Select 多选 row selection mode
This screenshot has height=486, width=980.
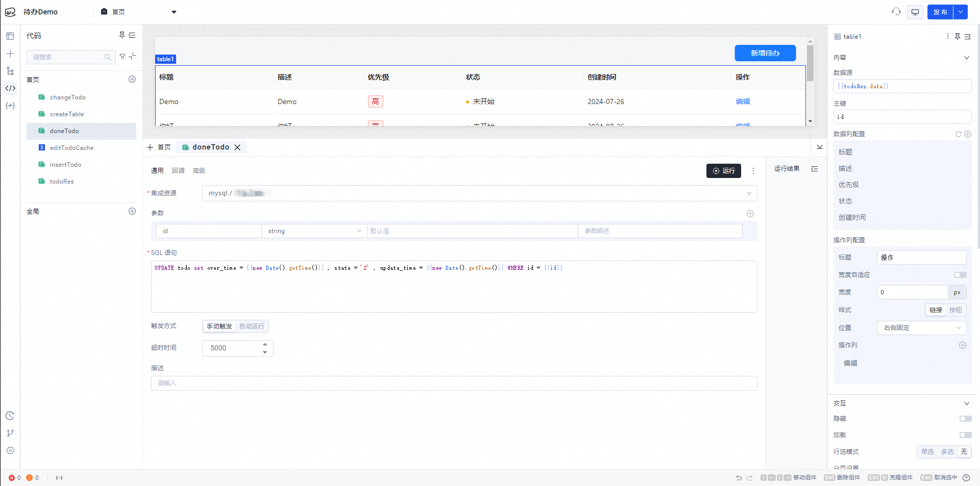[947, 452]
